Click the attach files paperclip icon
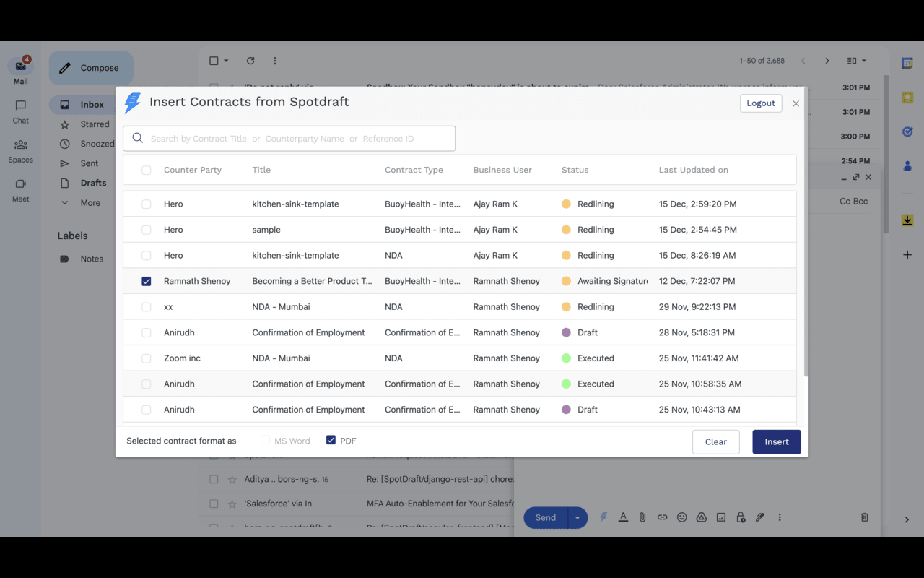924x578 pixels. point(642,517)
